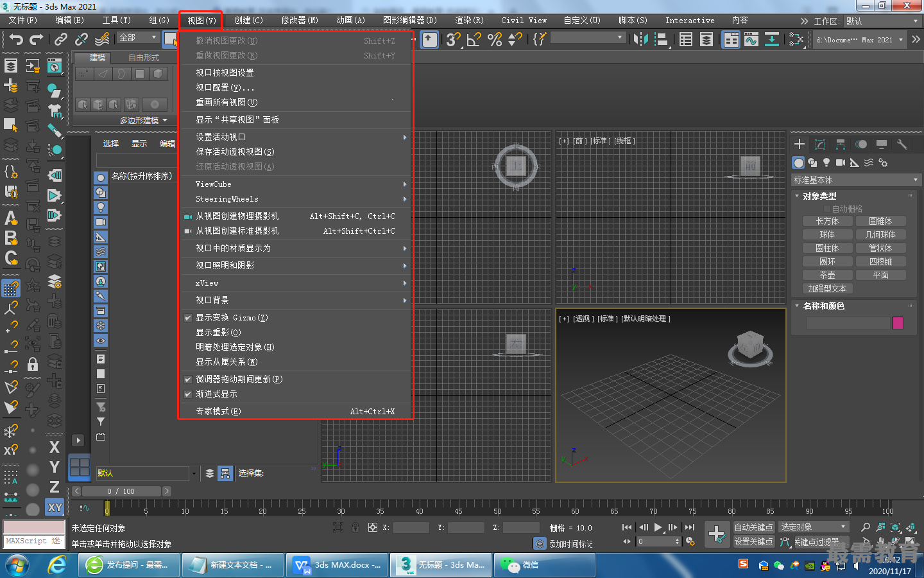Switch to the Utilities wrench icon

902,144
